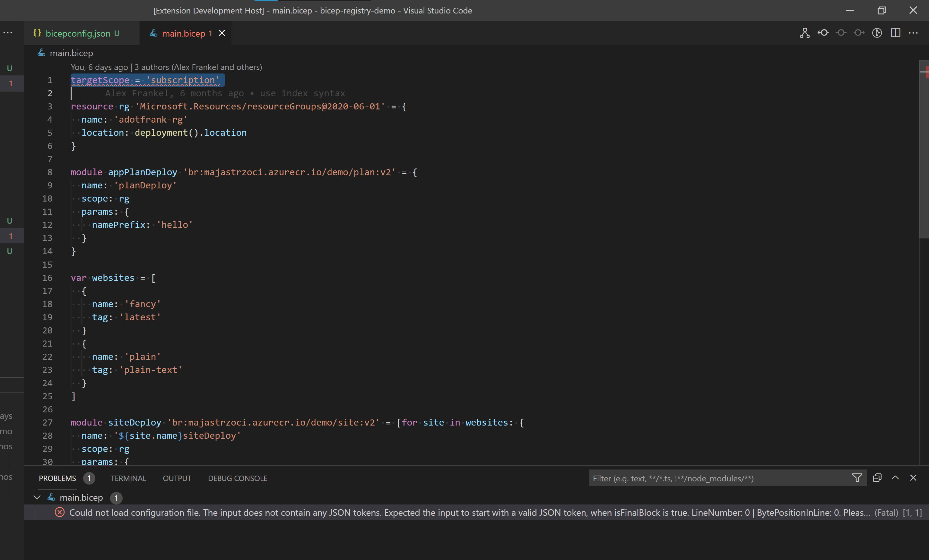
Task: Click the 'plain-text' tag value on line 23
Action: (151, 370)
